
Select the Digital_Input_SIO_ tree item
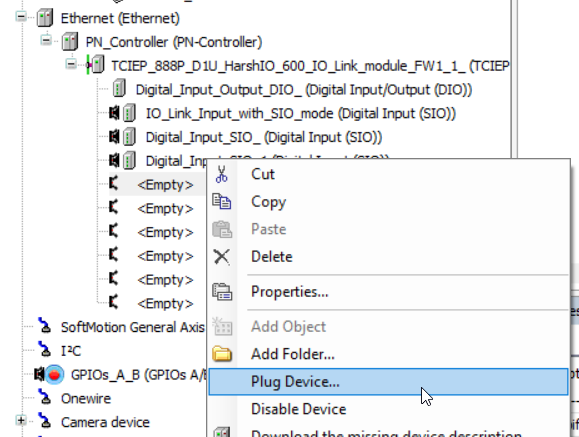[264, 137]
